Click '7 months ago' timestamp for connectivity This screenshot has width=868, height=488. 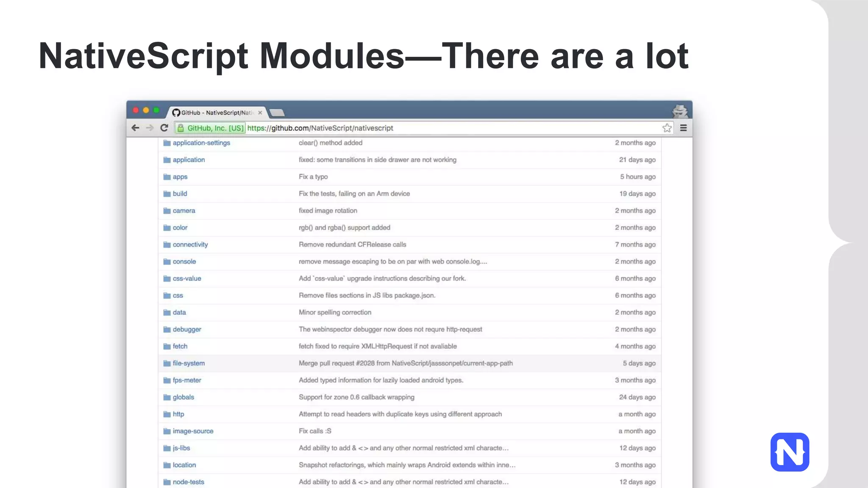tap(635, 244)
